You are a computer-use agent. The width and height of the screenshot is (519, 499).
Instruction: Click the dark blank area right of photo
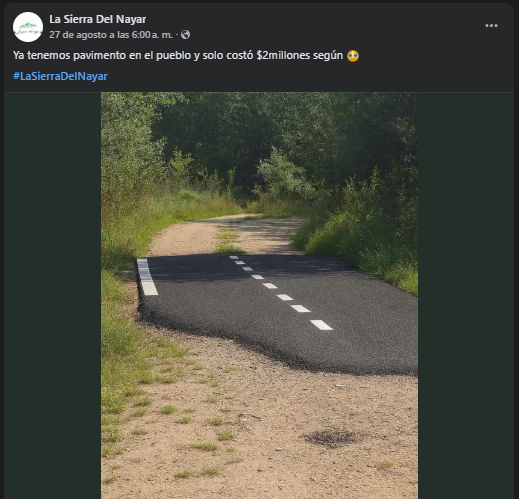coord(466,295)
